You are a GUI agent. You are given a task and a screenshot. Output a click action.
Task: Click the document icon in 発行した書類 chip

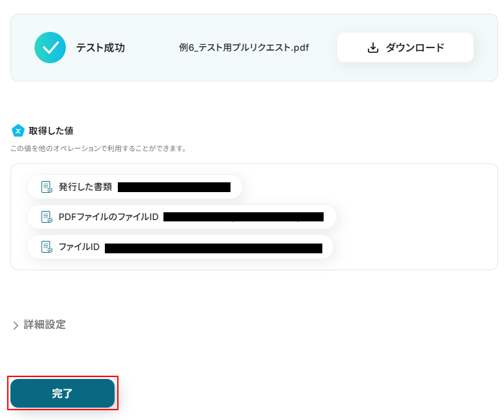coord(47,187)
